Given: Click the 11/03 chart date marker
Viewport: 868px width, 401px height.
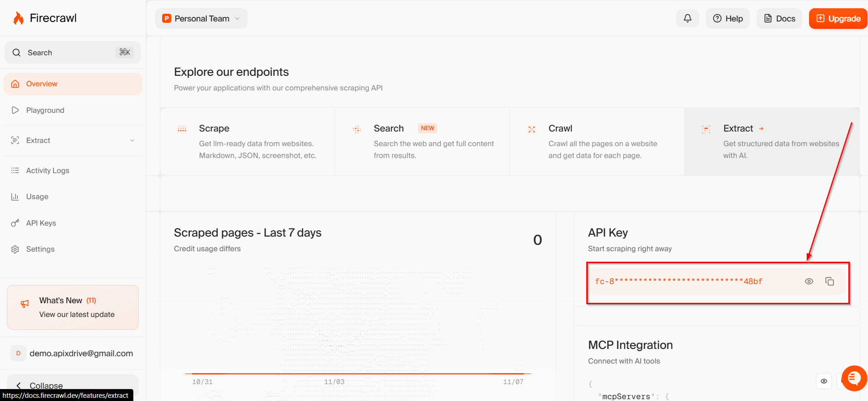Looking at the screenshot, I should point(334,382).
